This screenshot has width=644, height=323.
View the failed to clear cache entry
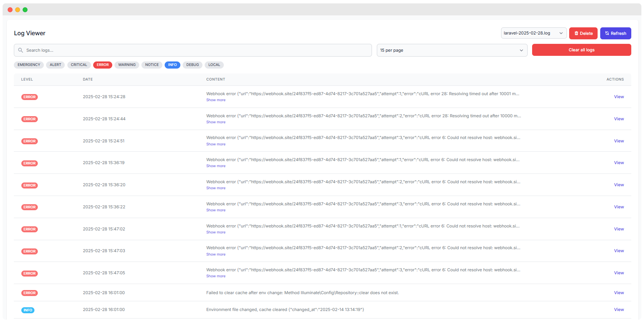coord(619,293)
